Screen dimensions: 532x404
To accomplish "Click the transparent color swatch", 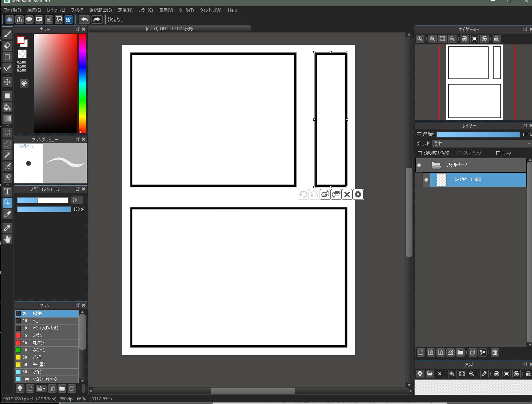I will click(22, 54).
